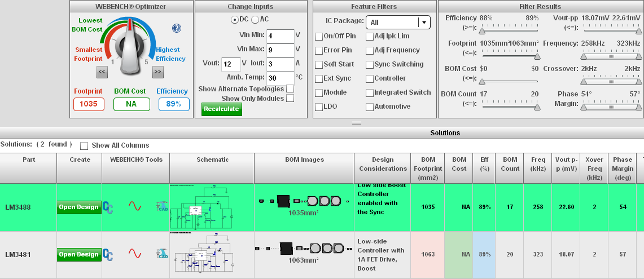Click the WEBENCH optimizer dial knob
This screenshot has height=279, width=644.
(130, 48)
